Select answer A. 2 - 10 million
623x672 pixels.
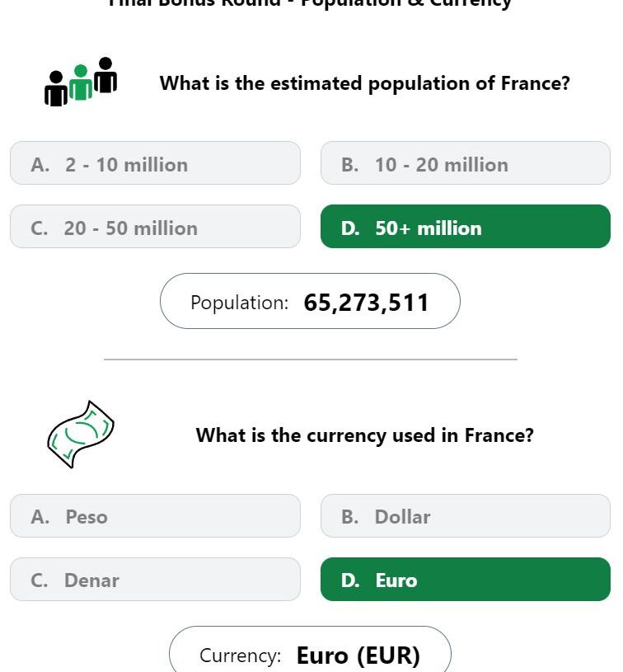(x=155, y=163)
